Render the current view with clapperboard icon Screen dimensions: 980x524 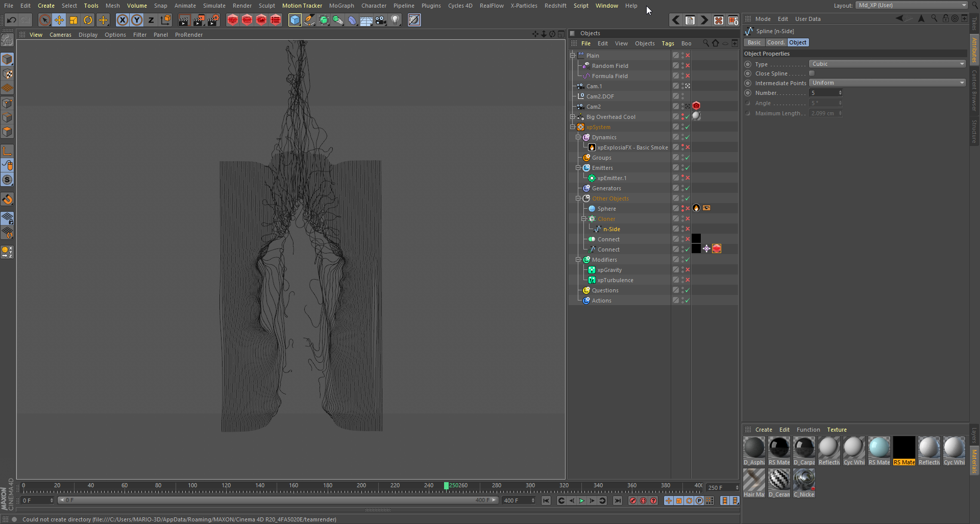tap(184, 20)
